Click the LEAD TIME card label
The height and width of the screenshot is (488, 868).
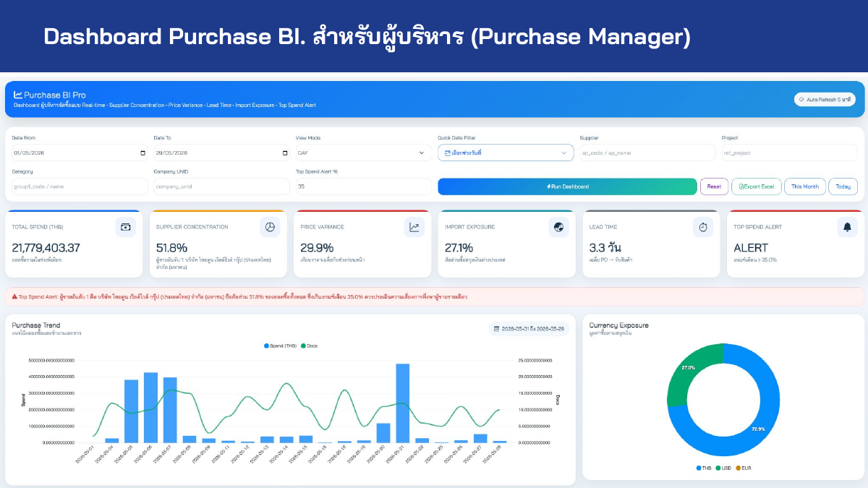(602, 227)
